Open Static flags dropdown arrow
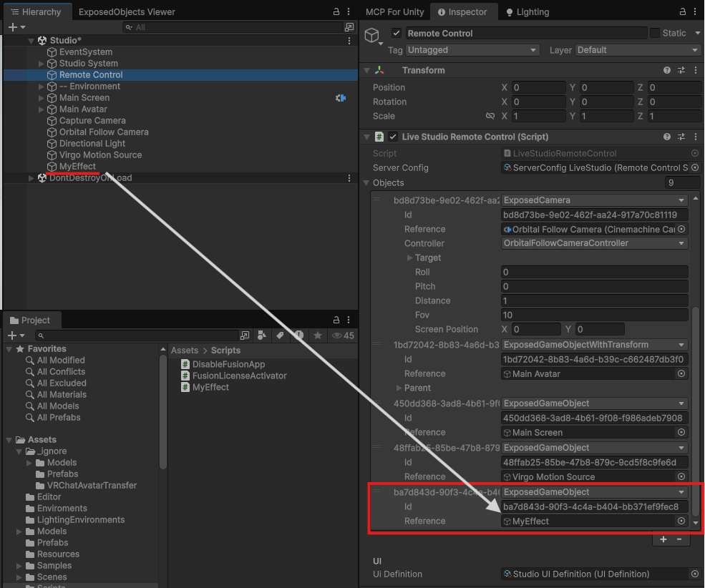 (x=697, y=33)
